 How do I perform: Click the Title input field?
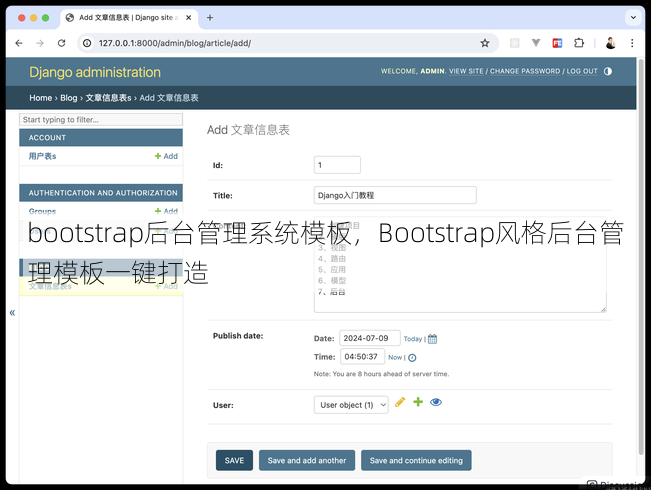coord(395,195)
